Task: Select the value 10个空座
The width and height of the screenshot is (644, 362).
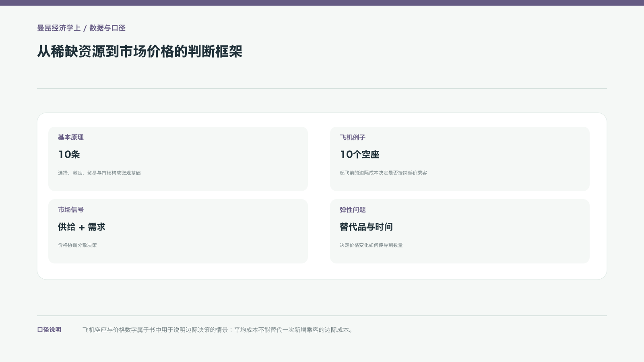Action: [359, 154]
